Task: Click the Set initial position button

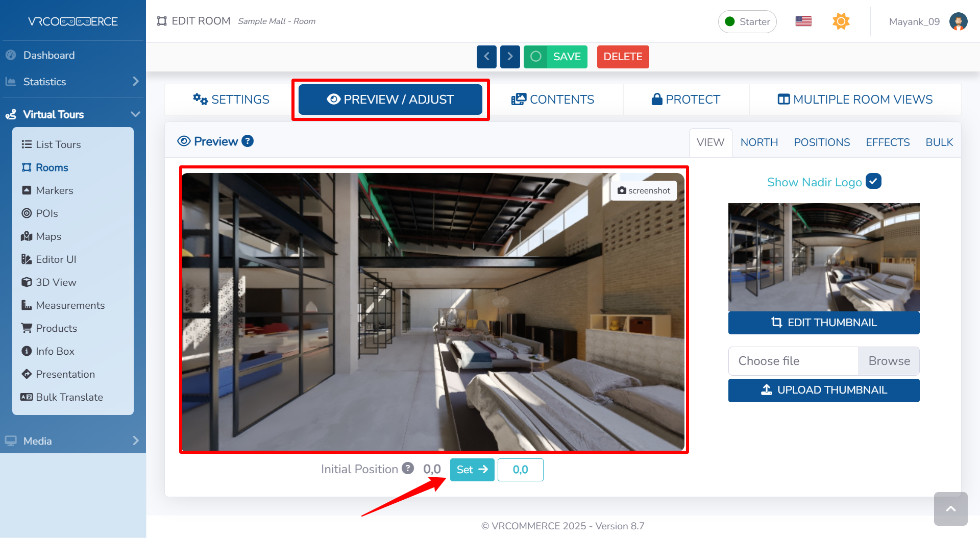Action: point(472,470)
